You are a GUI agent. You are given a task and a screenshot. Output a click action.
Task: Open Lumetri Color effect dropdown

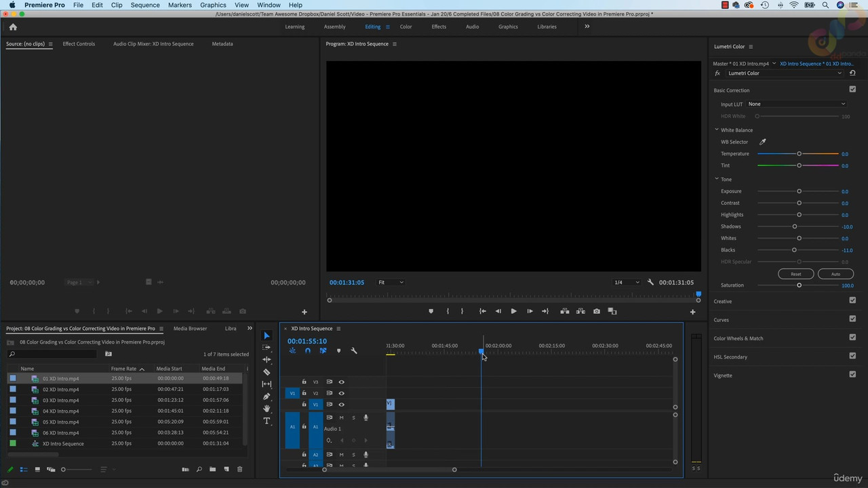tap(785, 73)
